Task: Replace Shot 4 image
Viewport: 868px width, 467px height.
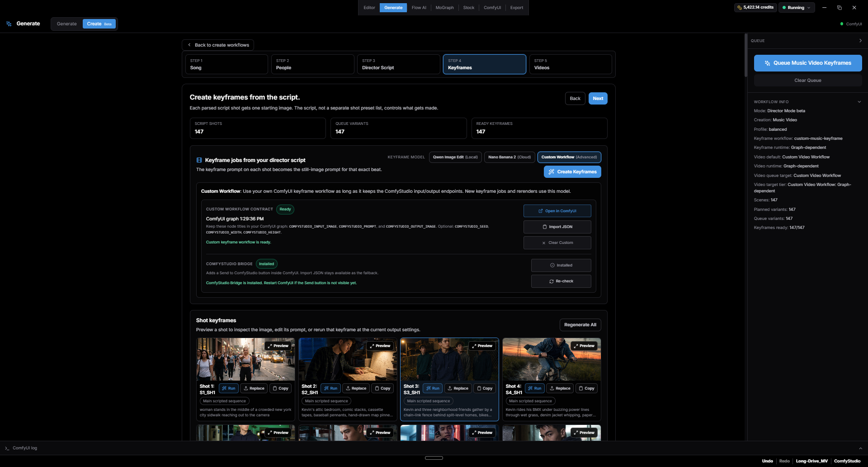Action: point(560,388)
